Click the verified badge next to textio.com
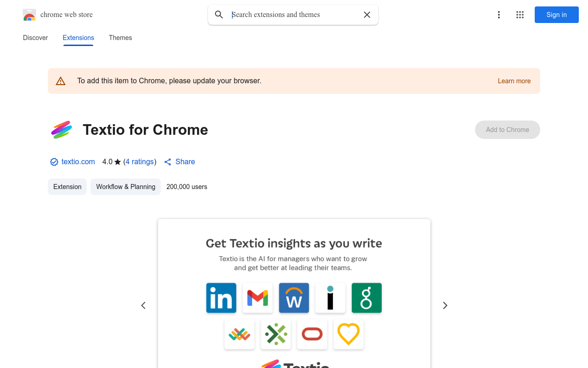588x368 pixels. pyautogui.click(x=54, y=162)
